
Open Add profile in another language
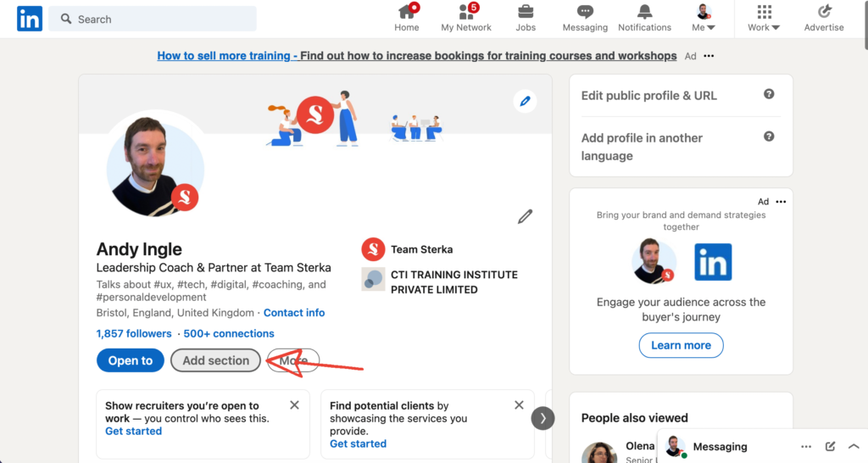coord(642,147)
